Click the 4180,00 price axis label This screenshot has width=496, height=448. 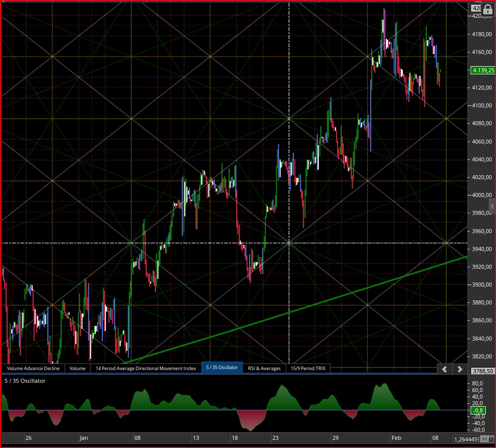(482, 34)
